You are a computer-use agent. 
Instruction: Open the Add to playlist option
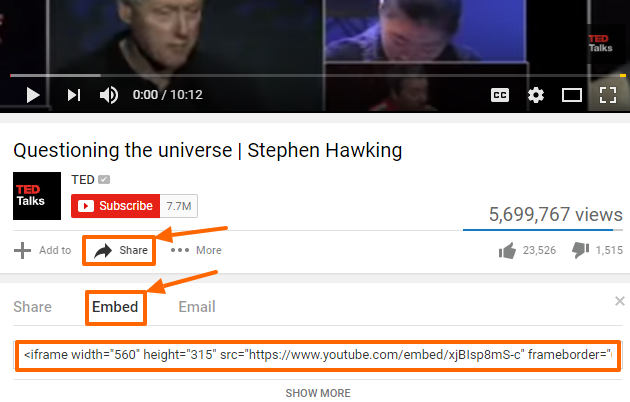point(43,250)
